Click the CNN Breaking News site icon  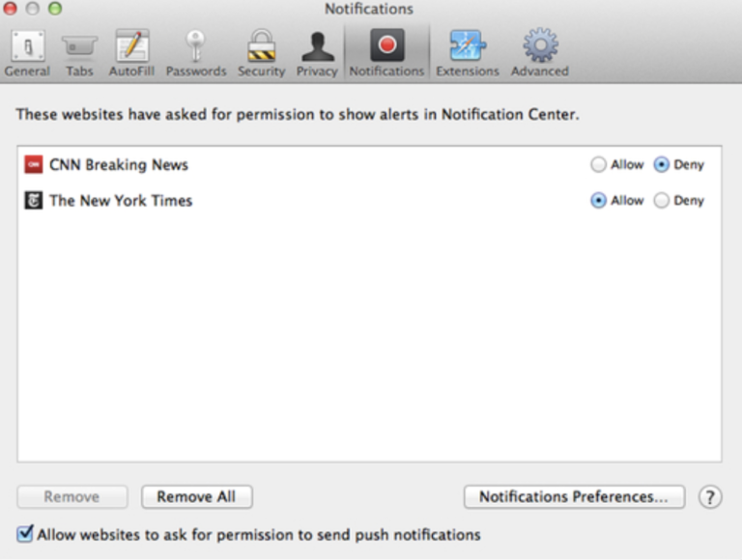tap(34, 164)
